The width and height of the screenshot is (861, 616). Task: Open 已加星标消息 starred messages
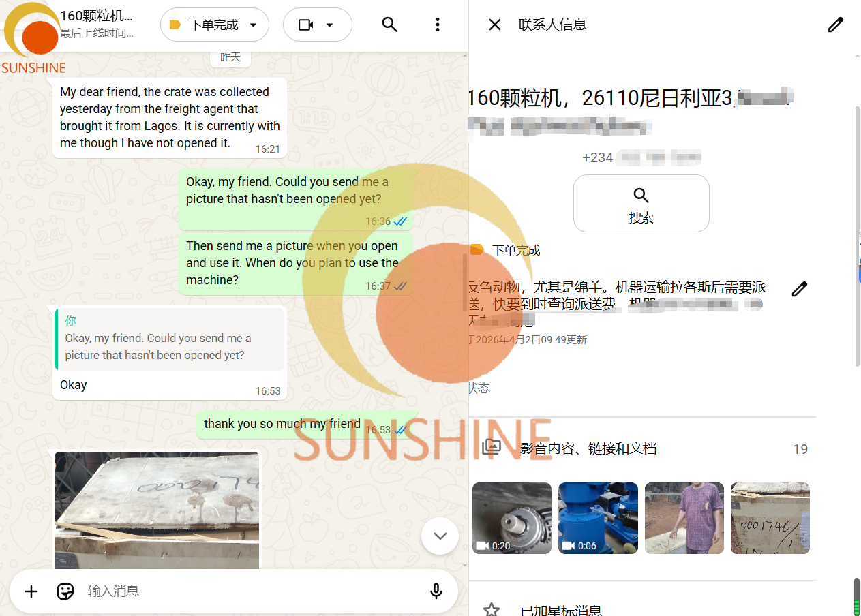(561, 610)
